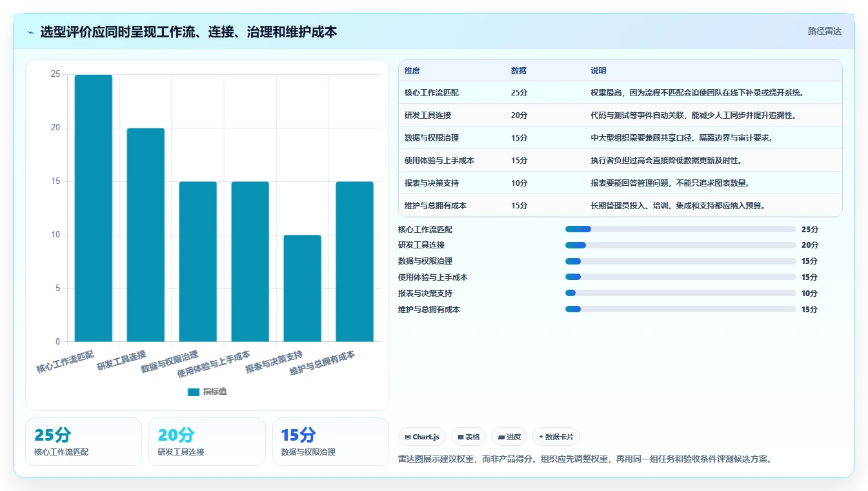Select the 15分 数据与权限治理 stat card

330,441
